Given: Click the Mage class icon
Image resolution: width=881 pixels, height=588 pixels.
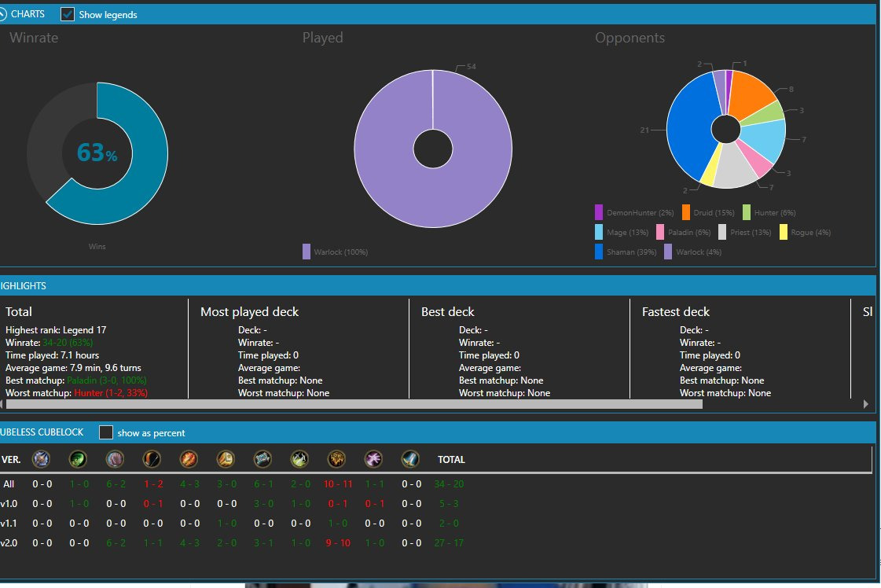Looking at the screenshot, I should [x=189, y=459].
